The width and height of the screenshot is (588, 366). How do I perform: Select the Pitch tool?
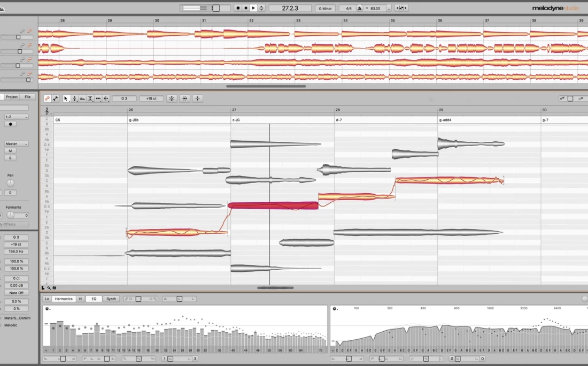point(74,98)
